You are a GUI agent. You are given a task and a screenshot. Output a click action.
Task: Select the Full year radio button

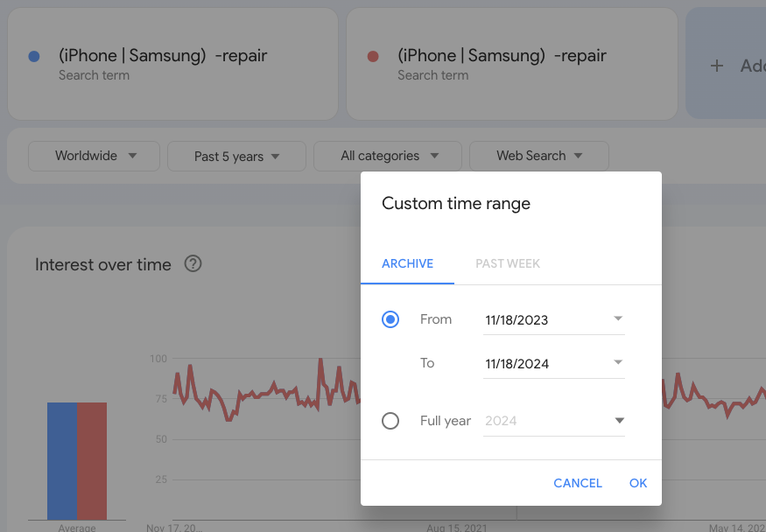(x=390, y=421)
